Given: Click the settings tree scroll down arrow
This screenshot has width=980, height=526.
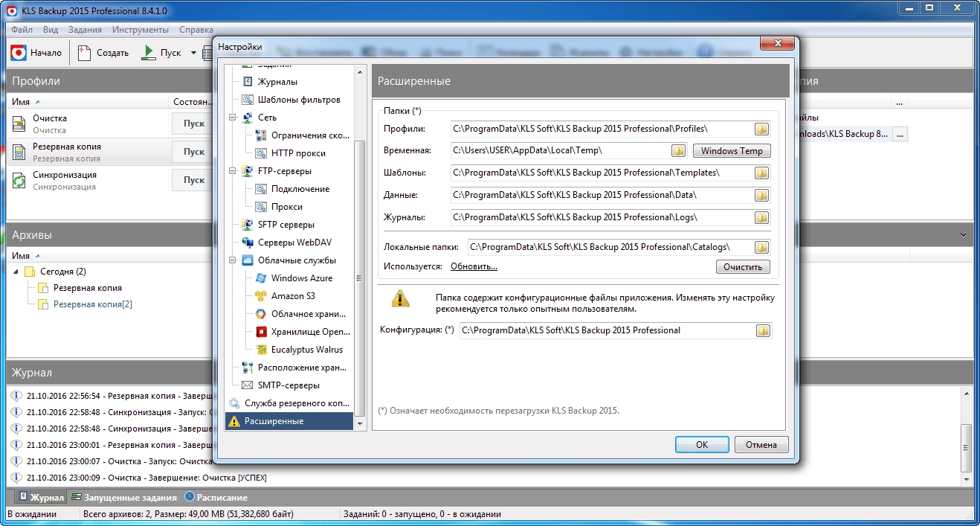Looking at the screenshot, I should (360, 424).
